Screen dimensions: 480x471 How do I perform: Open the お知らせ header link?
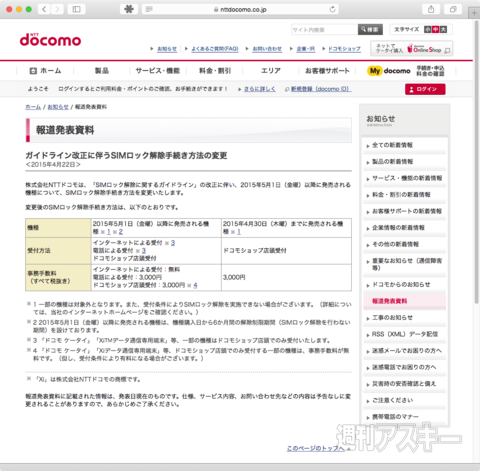[167, 49]
